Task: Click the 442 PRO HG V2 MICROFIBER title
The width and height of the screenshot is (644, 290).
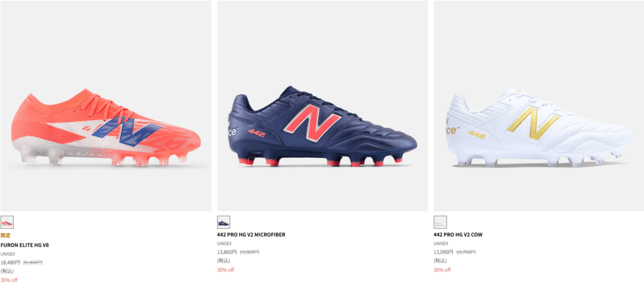Action: pos(251,235)
